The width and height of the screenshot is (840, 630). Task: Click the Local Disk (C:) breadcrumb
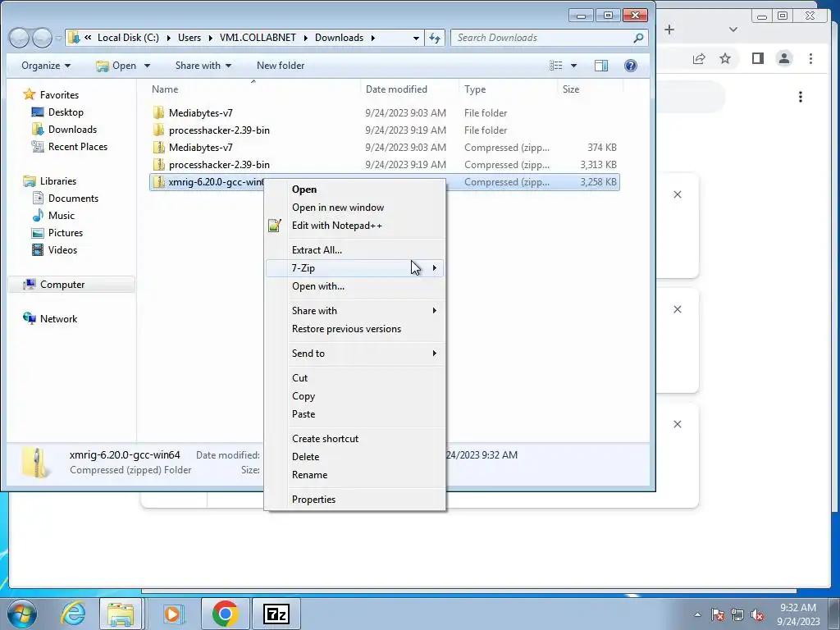click(x=128, y=38)
